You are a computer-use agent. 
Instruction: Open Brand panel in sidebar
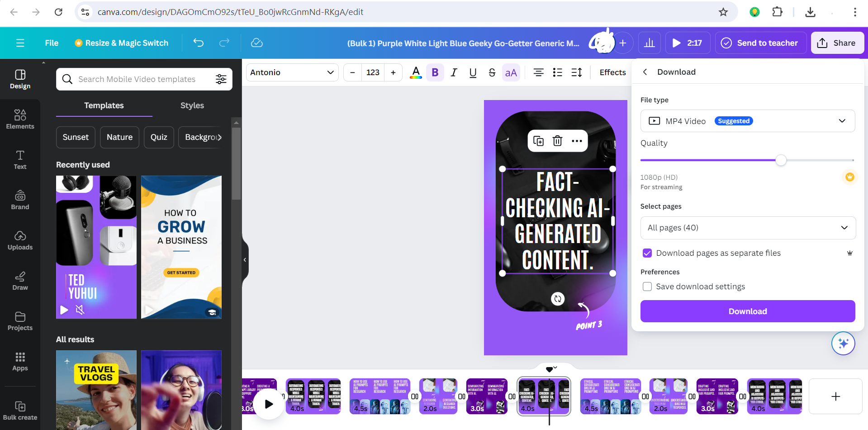point(20,200)
